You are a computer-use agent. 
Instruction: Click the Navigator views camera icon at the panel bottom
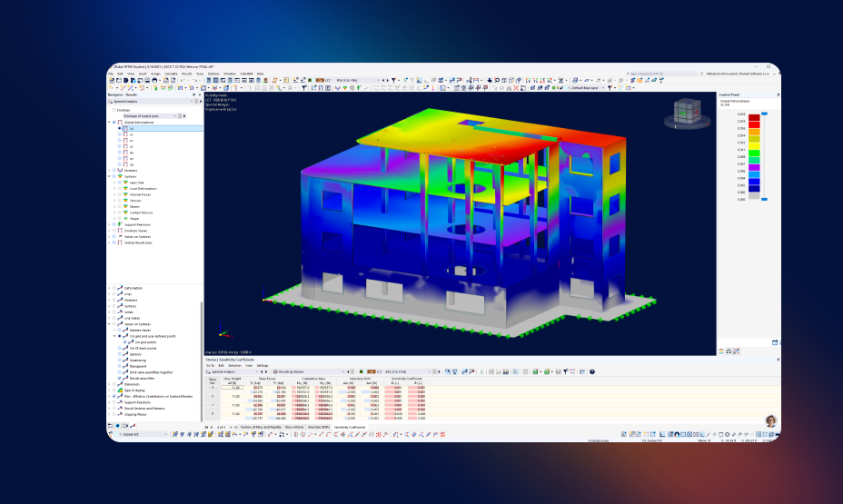(125, 426)
